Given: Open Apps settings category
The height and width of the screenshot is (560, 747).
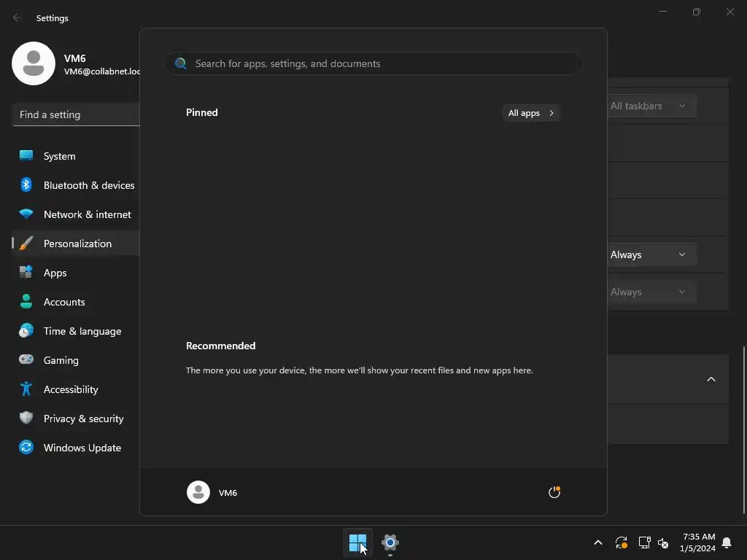Looking at the screenshot, I should (x=76, y=273).
